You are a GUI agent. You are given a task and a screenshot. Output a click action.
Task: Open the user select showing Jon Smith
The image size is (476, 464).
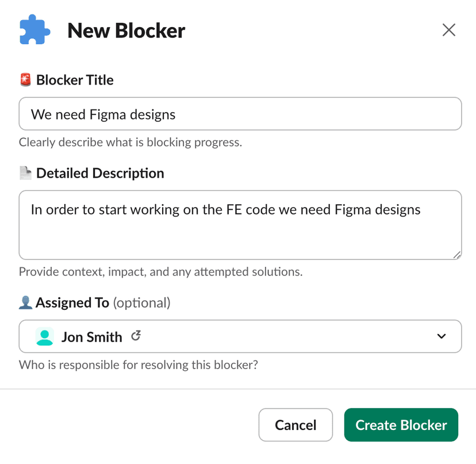click(230, 336)
